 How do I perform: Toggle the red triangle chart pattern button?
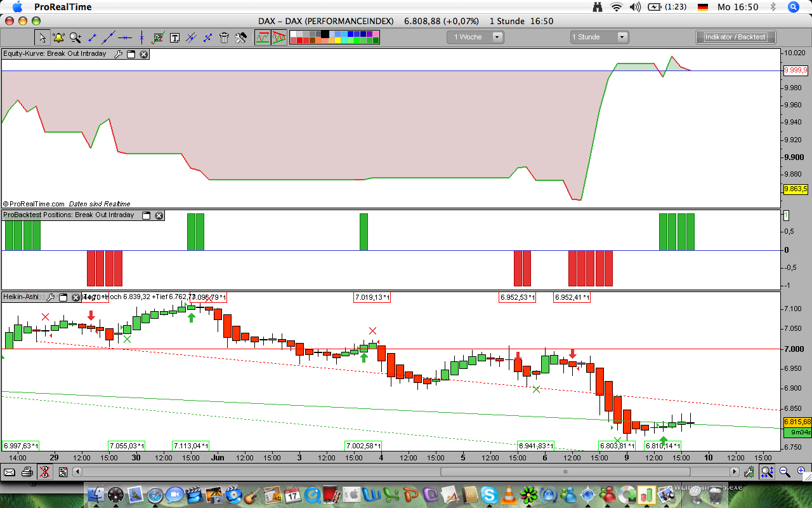coord(279,37)
